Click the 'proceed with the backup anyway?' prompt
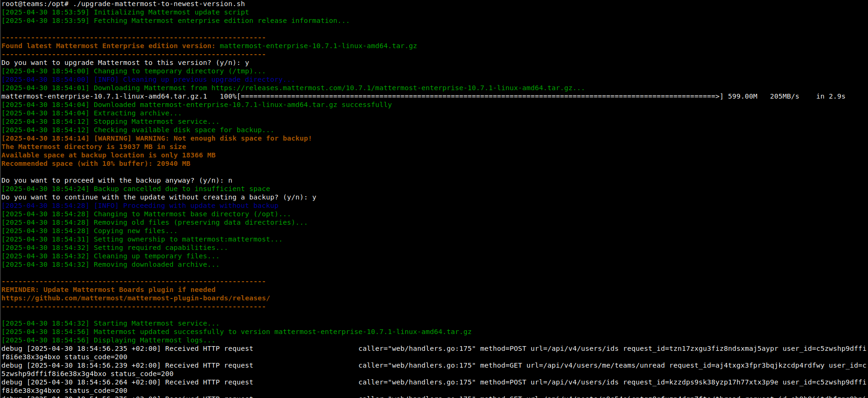Image resolution: width=868 pixels, height=398 pixels. tap(117, 180)
